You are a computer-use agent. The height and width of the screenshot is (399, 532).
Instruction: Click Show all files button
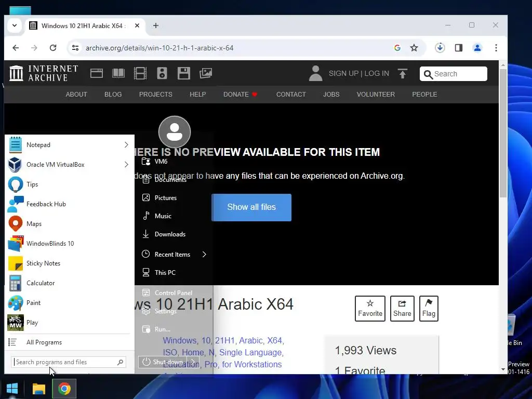click(x=251, y=207)
